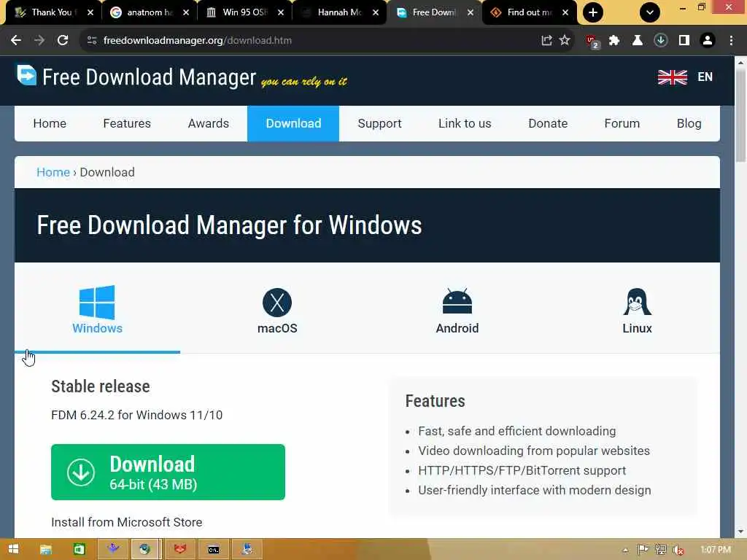The width and height of the screenshot is (747, 560).
Task: Go back with the browser back arrow
Action: click(x=16, y=41)
